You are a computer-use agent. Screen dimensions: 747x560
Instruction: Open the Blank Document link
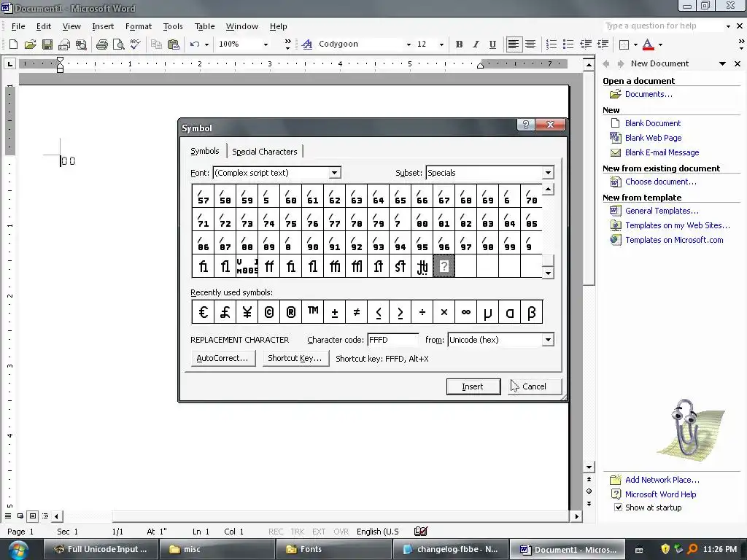click(653, 123)
